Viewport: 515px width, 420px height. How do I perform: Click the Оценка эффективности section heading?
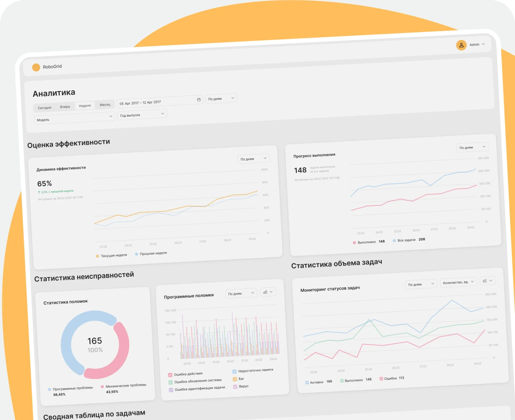click(69, 143)
